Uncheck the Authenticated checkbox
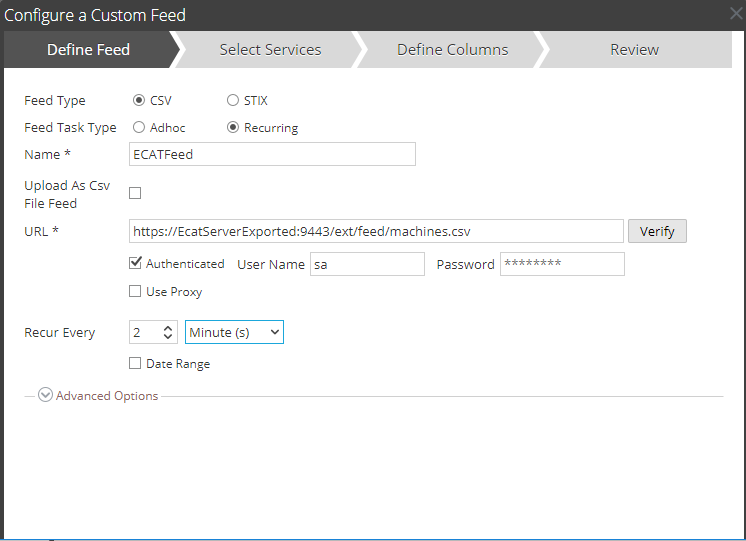Viewport: 746px width, 541px height. (x=135, y=264)
